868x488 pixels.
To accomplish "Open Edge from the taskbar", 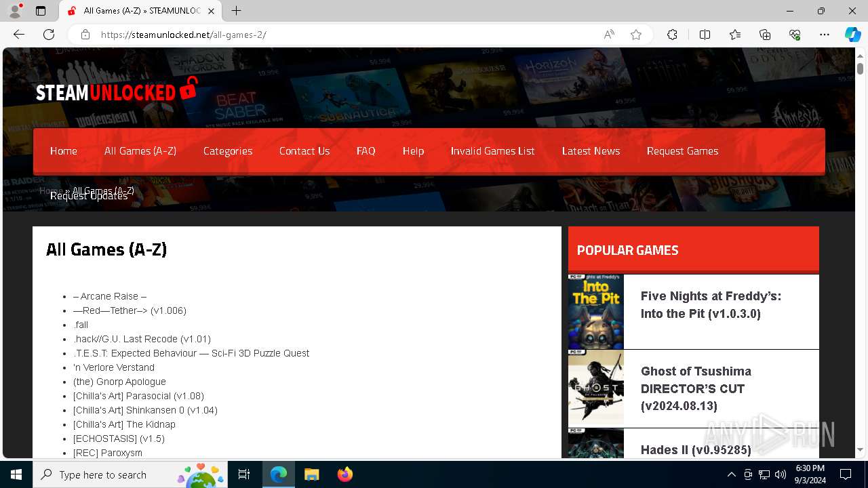I will pos(279,474).
